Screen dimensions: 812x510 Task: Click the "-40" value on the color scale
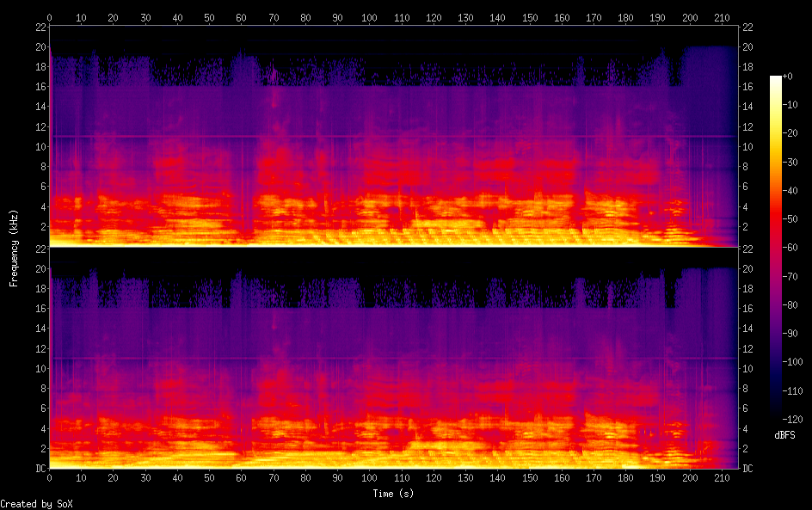point(790,191)
